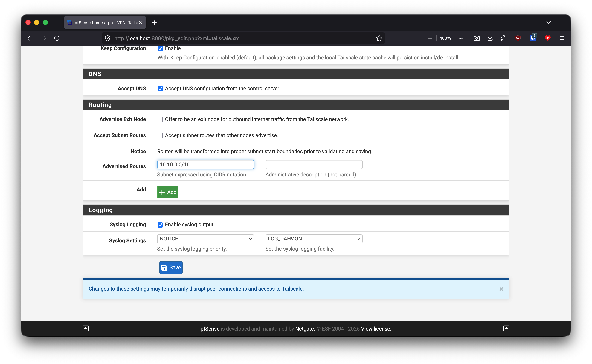Select the pfSense.home.arpa VPN tab
Image resolution: width=592 pixels, height=364 pixels.
105,22
